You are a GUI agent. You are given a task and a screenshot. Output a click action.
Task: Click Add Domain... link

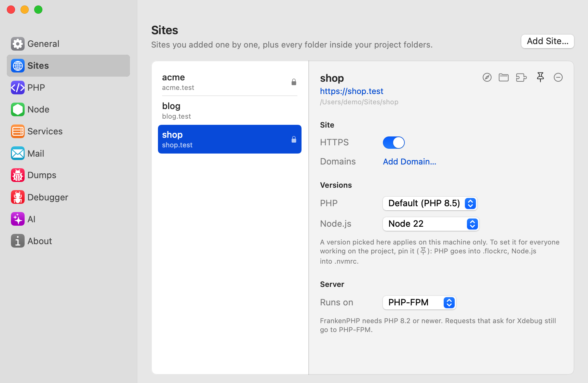click(x=410, y=162)
